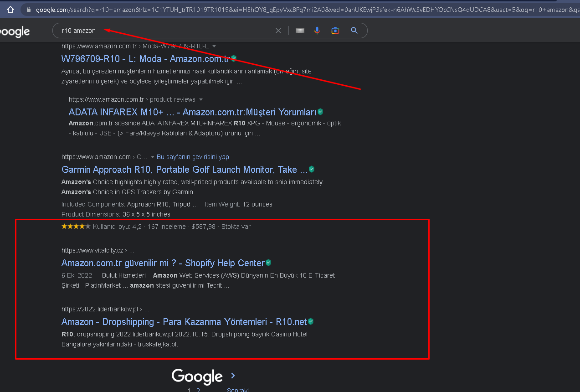Click the '$587,98' price text
This screenshot has height=392, width=580.
204,227
